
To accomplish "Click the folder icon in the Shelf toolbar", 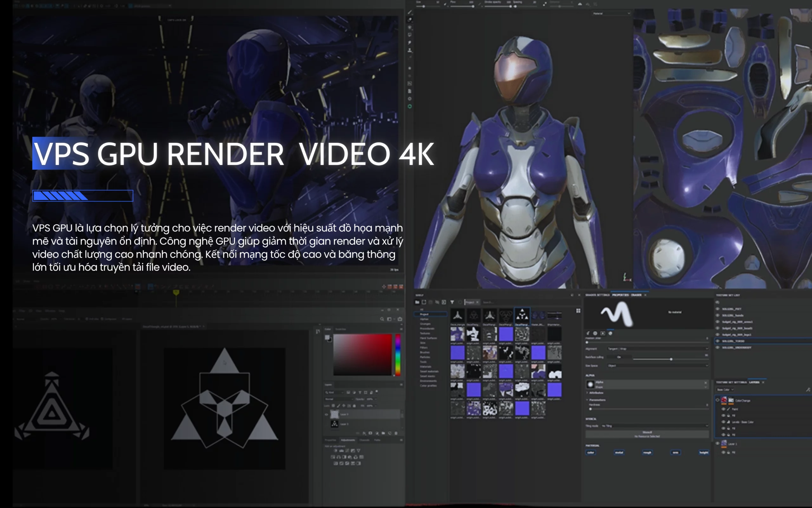I will [417, 302].
